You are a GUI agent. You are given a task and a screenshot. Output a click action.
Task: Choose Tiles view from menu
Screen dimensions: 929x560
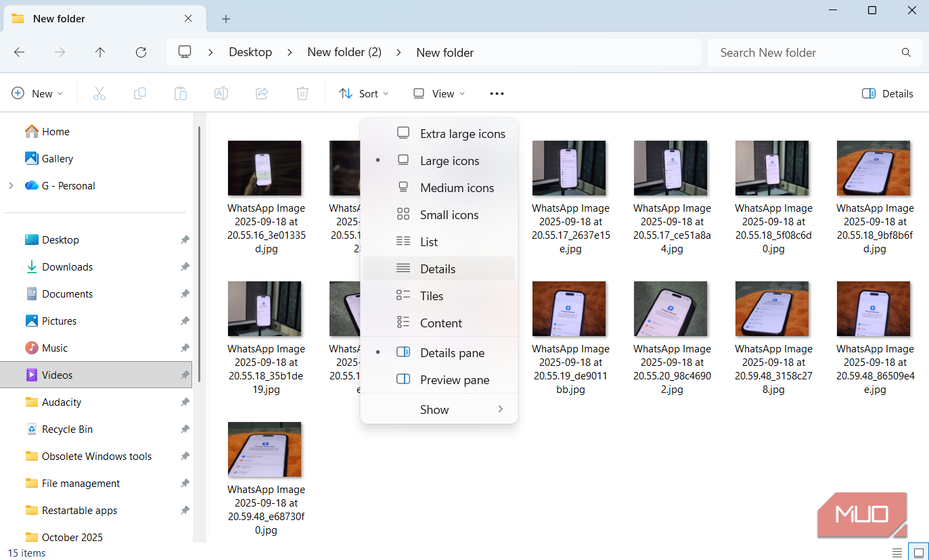coord(439,296)
